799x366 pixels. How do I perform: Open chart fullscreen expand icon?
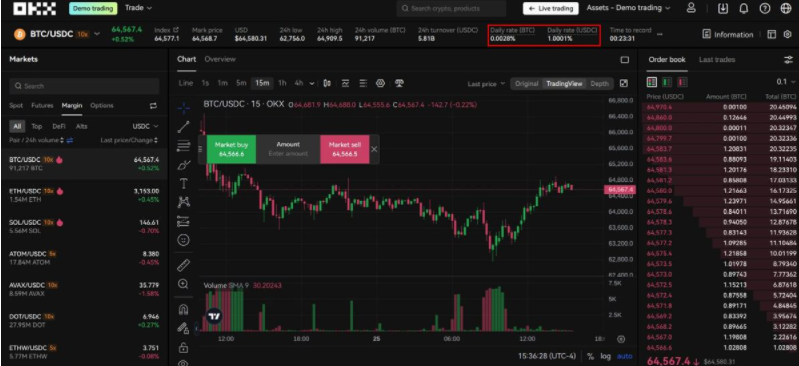624,84
